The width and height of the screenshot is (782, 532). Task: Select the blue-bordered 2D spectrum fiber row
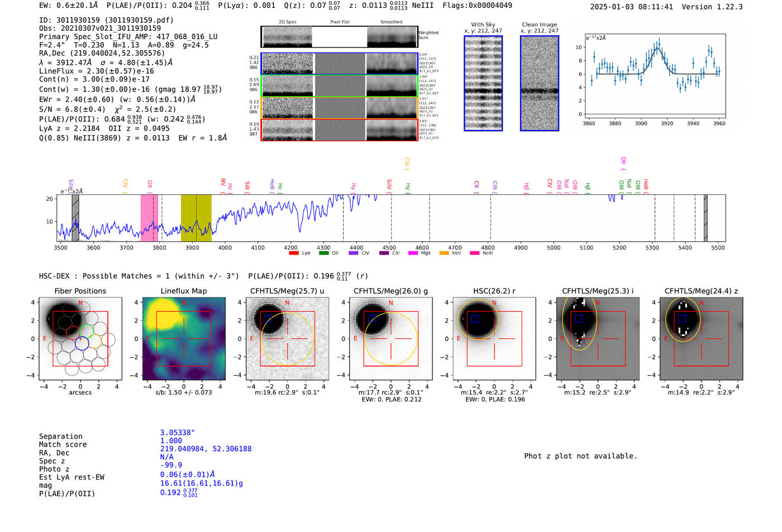[x=340, y=64]
